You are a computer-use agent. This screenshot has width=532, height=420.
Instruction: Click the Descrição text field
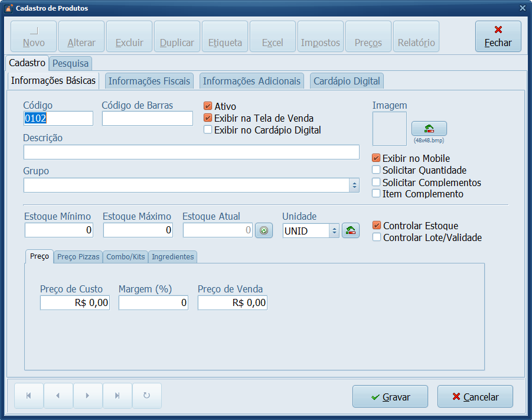191,152
